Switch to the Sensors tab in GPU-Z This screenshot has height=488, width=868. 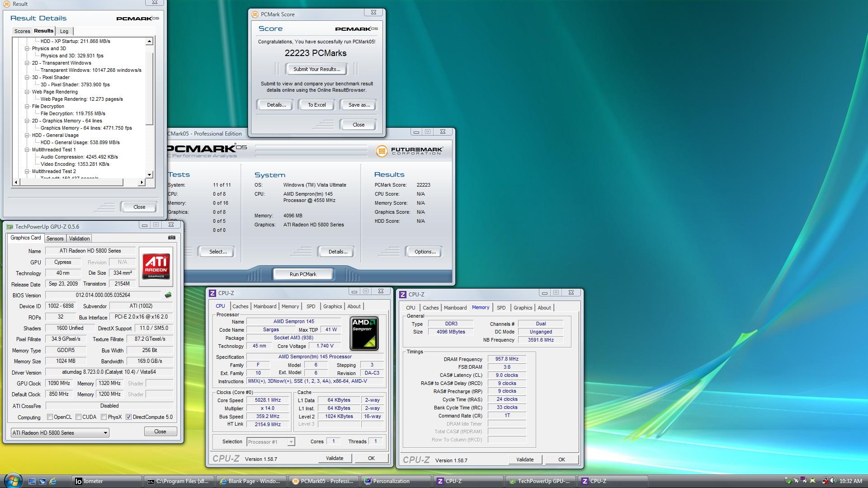pyautogui.click(x=55, y=239)
